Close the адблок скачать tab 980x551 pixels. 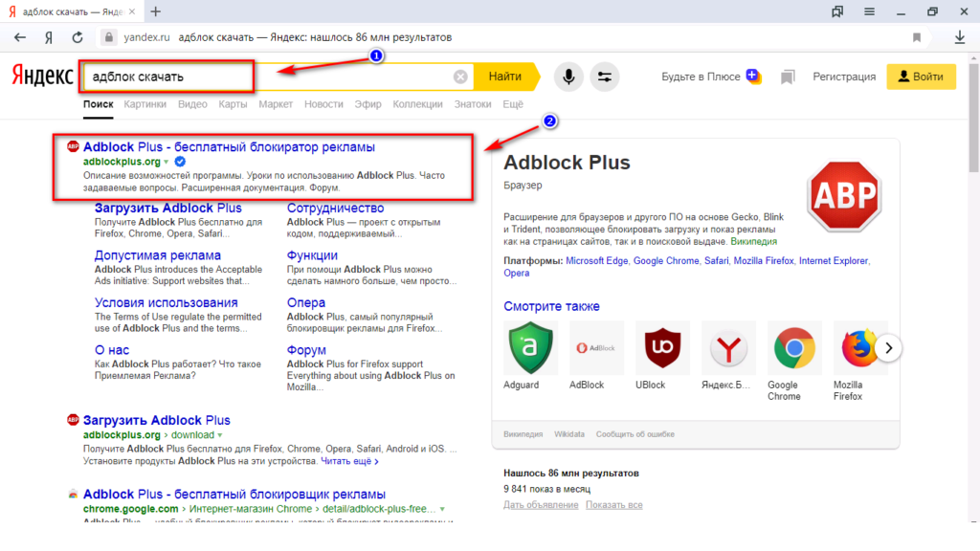pyautogui.click(x=132, y=11)
